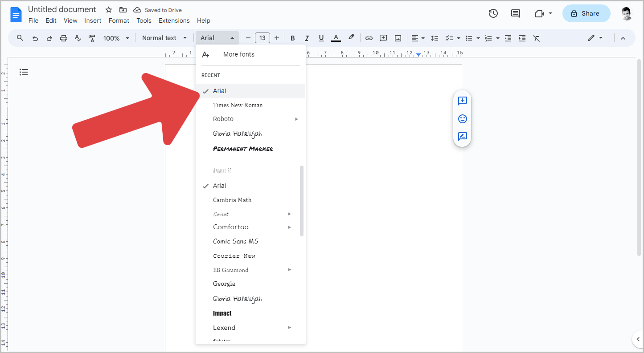
Task: Star the Untitled document
Action: (x=109, y=10)
